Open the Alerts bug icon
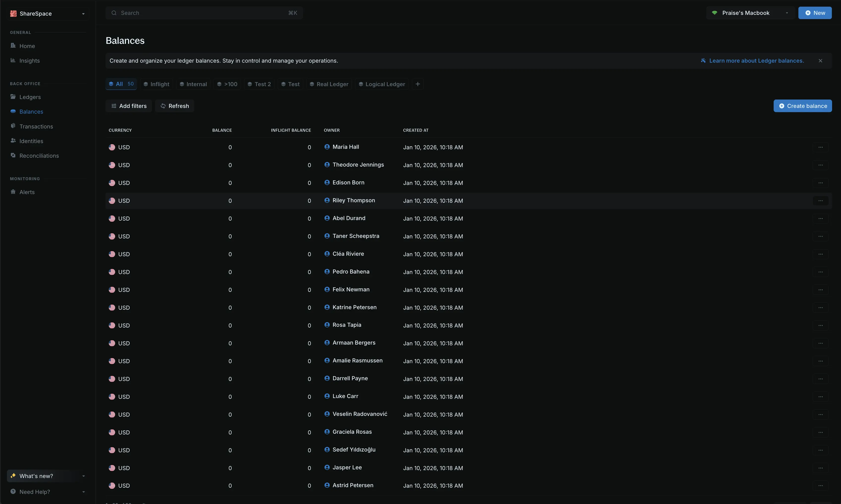841x504 pixels. (13, 192)
